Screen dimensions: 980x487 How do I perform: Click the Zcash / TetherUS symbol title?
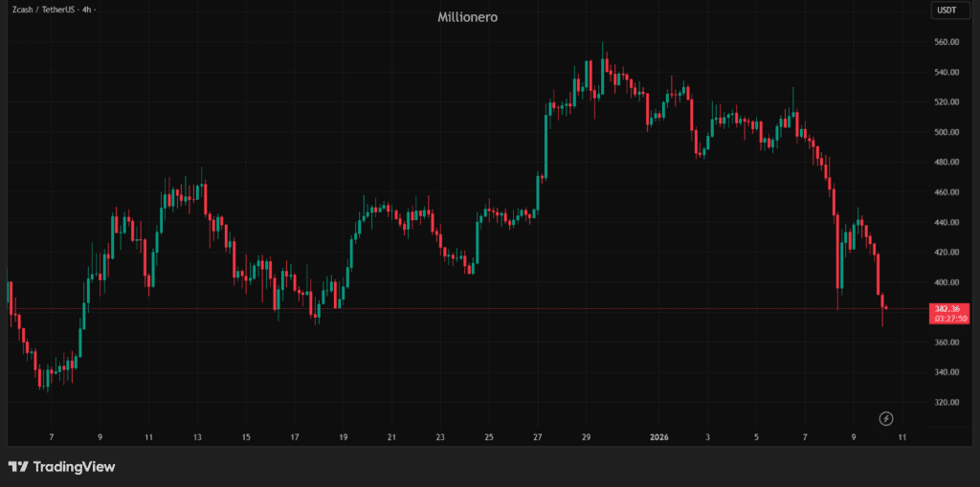tap(46, 10)
